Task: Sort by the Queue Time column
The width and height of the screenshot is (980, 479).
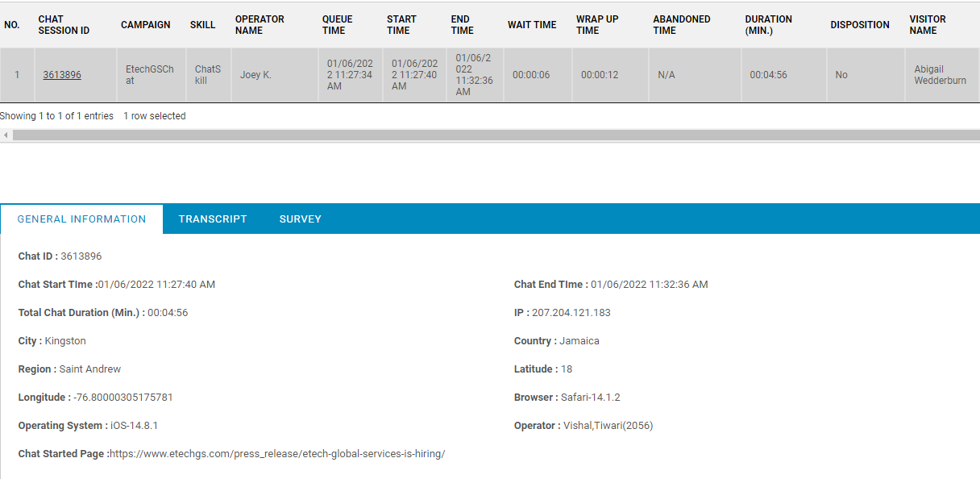Action: (x=338, y=25)
